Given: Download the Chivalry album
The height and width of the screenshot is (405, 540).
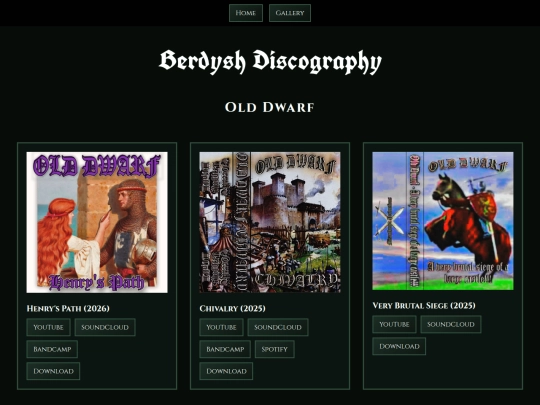Looking at the screenshot, I should click(x=226, y=371).
